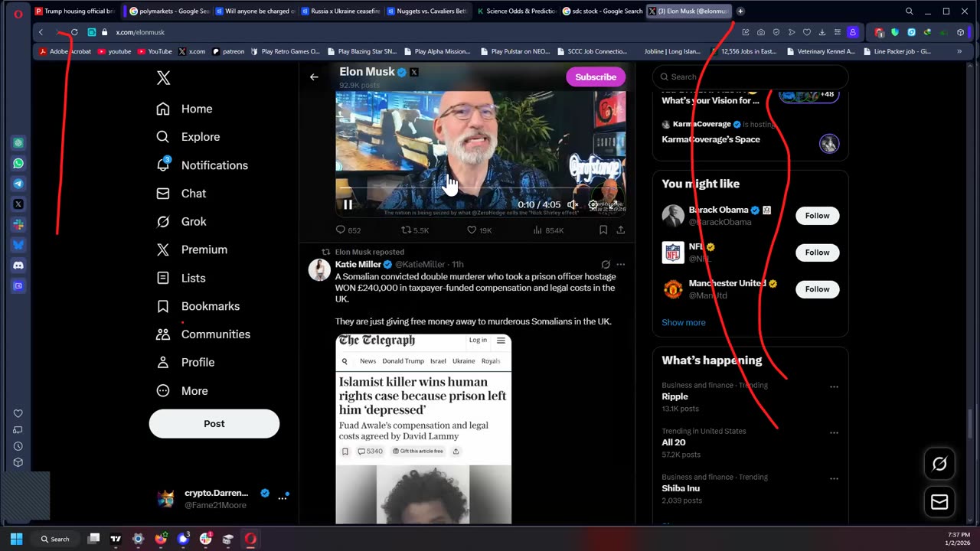The height and width of the screenshot is (551, 980).
Task: Open the floating messages button
Action: (939, 502)
